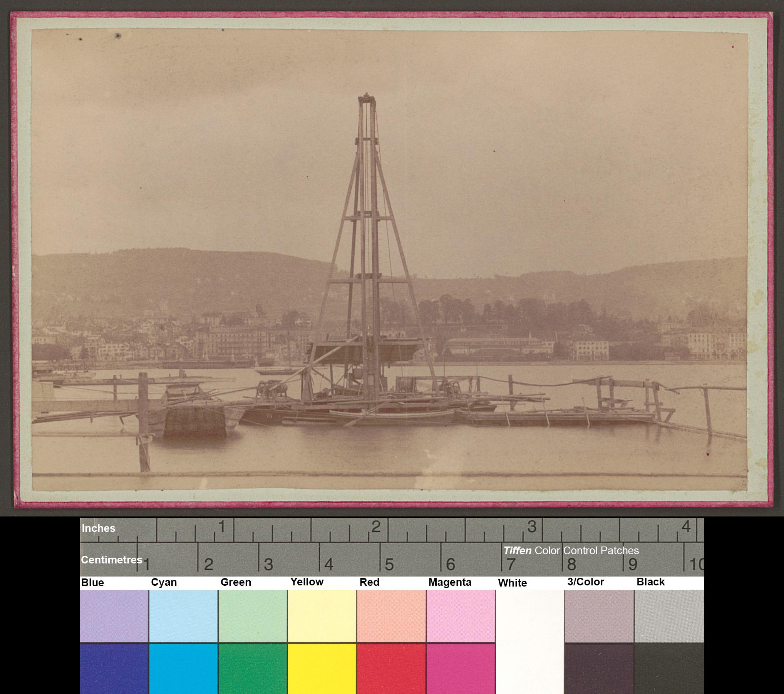
Task: Click the rowboat below the tower
Action: (x=392, y=417)
